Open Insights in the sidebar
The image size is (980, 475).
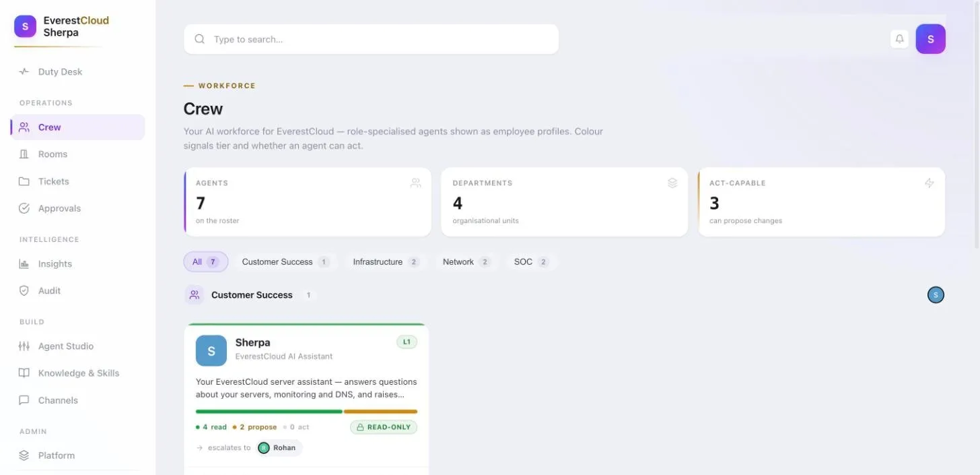point(77,263)
